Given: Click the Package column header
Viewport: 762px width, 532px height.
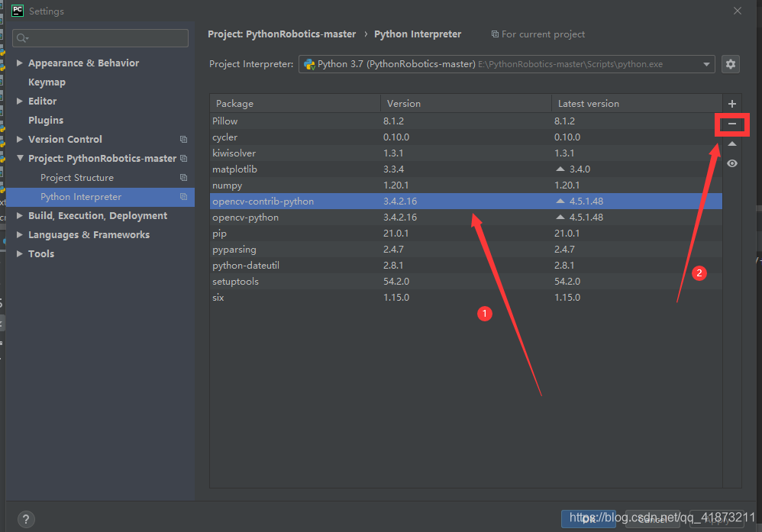Looking at the screenshot, I should (295, 104).
